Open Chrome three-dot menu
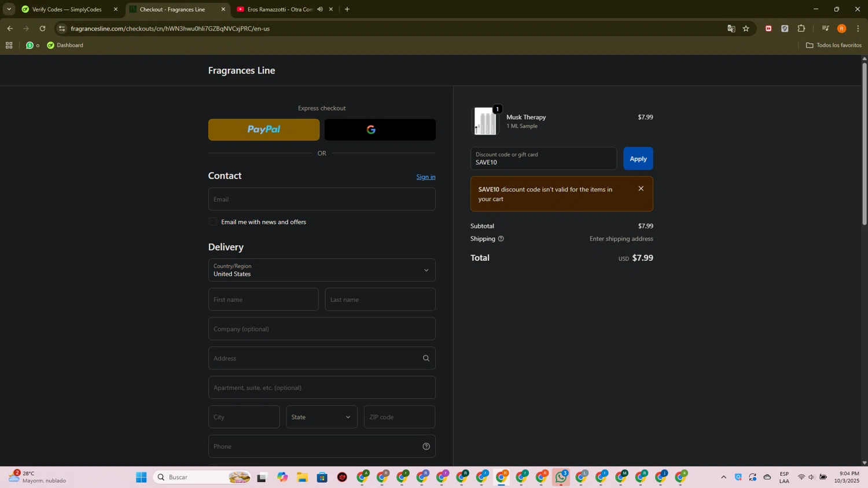This screenshot has height=488, width=868. point(858,28)
